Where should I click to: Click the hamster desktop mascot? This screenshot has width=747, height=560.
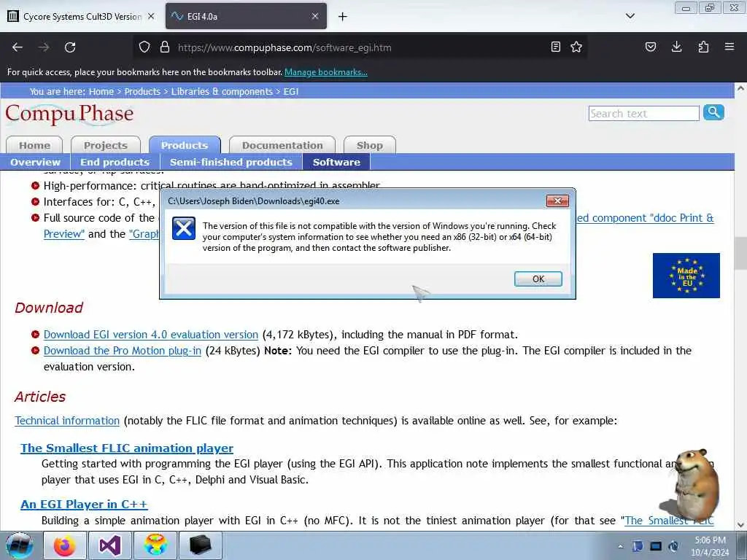[x=692, y=485]
